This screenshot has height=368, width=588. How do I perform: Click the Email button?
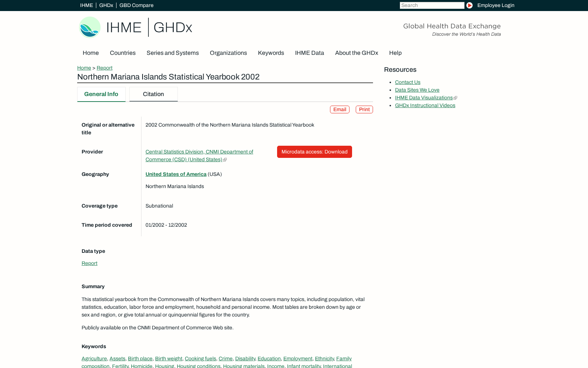340,109
